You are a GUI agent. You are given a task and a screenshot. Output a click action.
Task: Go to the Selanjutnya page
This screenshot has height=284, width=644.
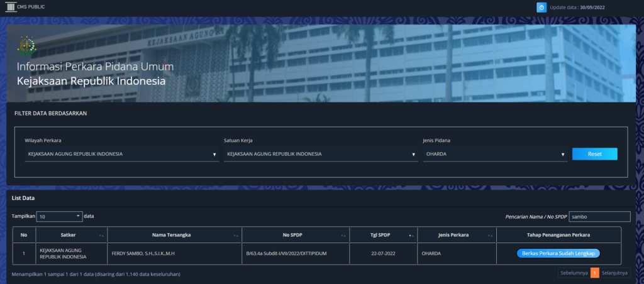[614, 273]
